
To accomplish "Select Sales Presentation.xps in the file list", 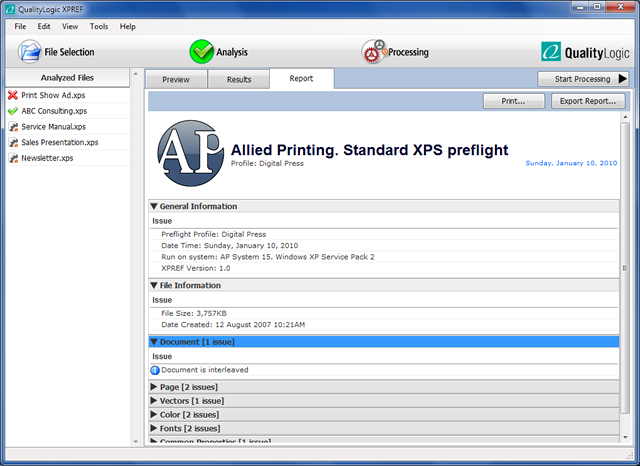I will coord(60,142).
